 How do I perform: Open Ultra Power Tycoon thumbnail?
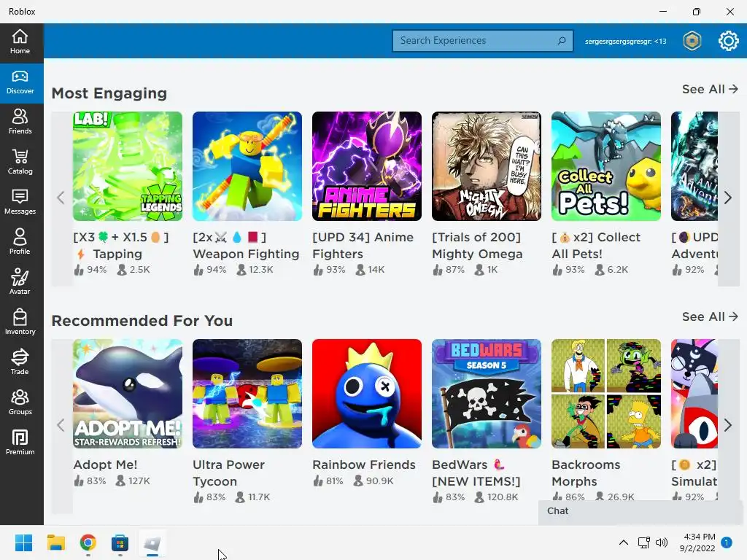(x=247, y=394)
